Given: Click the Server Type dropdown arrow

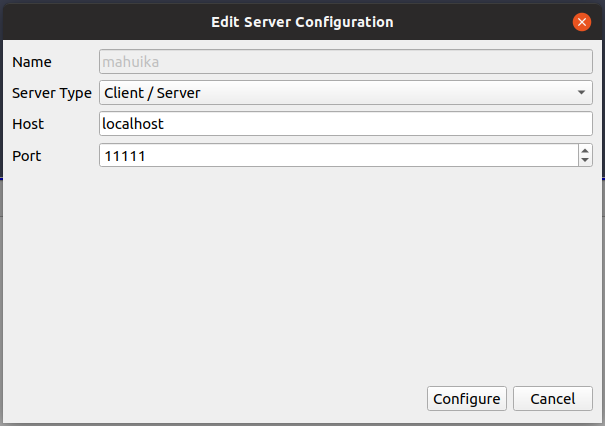Looking at the screenshot, I should 583,93.
